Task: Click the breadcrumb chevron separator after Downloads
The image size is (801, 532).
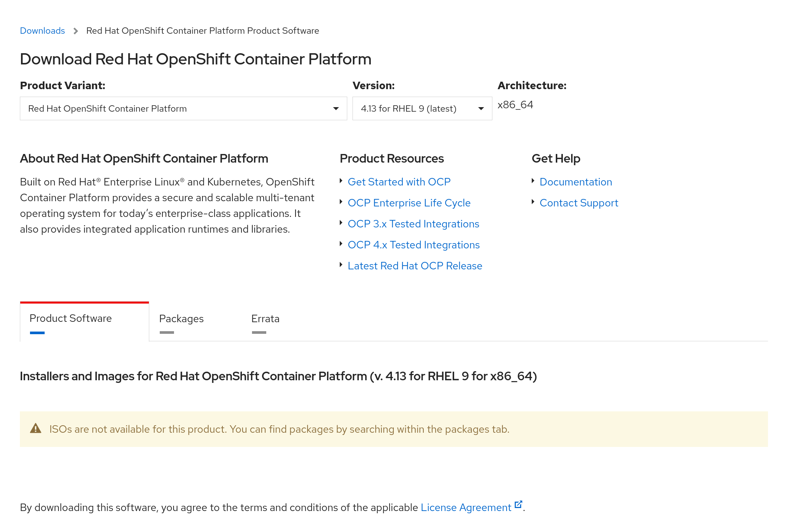Action: [76, 31]
